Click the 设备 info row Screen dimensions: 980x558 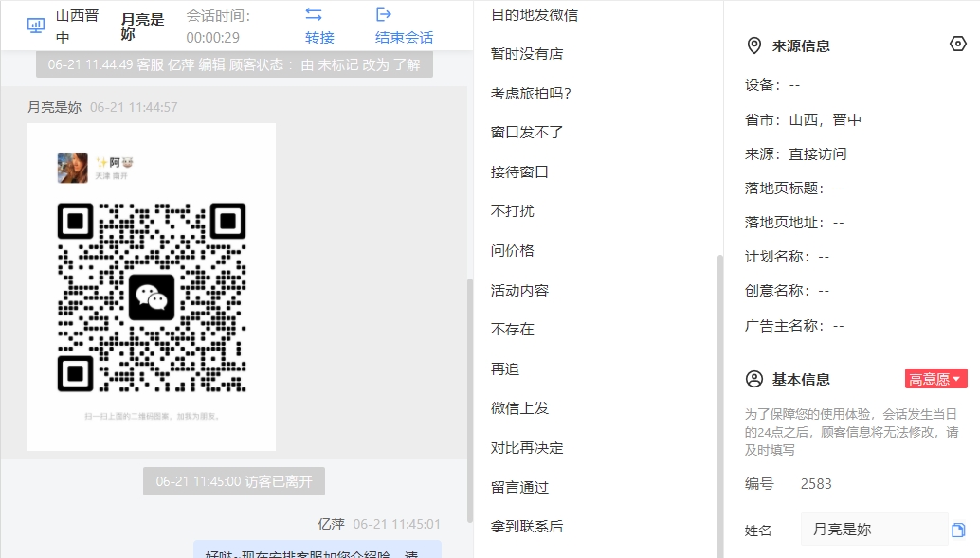pos(771,85)
